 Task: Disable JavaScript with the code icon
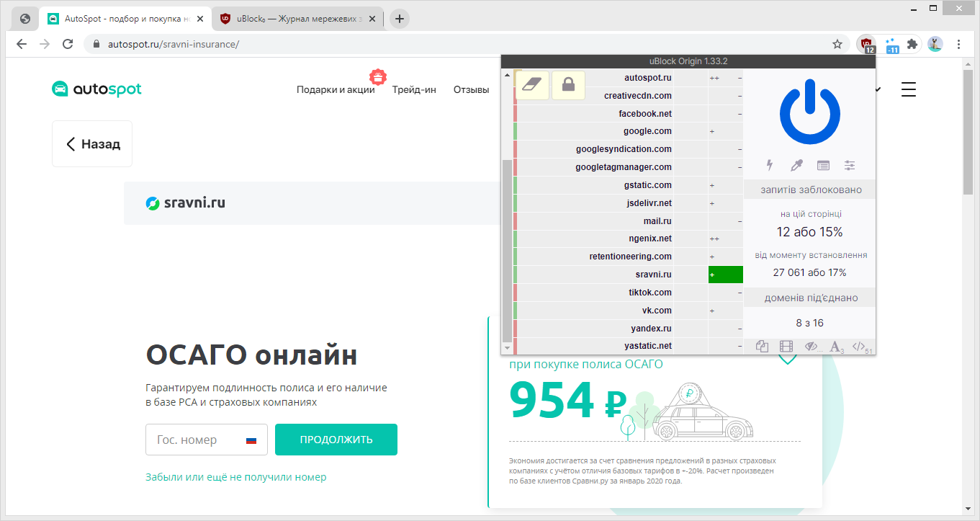(860, 346)
